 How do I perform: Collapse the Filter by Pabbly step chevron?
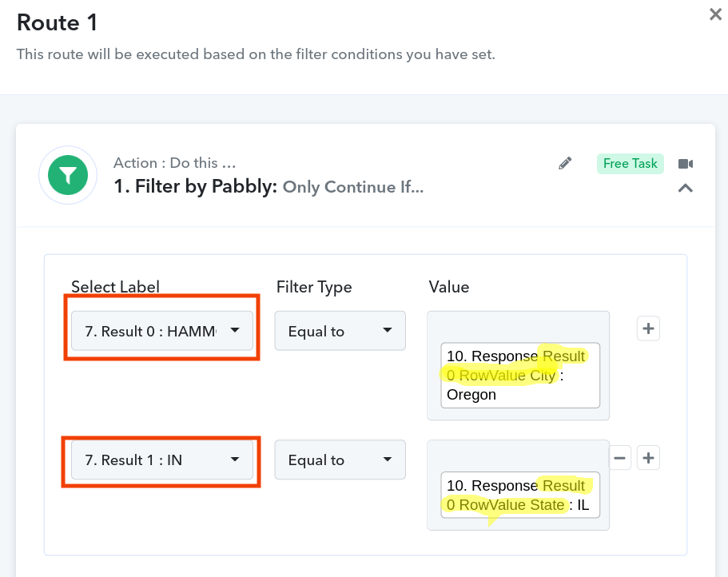click(686, 188)
